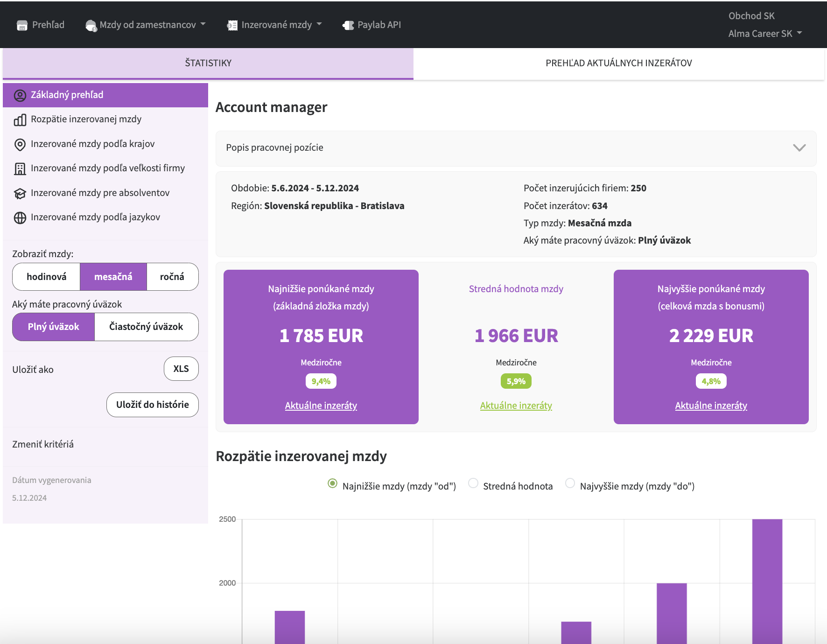Image resolution: width=827 pixels, height=644 pixels.
Task: Select hodinová wage display
Action: 46,277
